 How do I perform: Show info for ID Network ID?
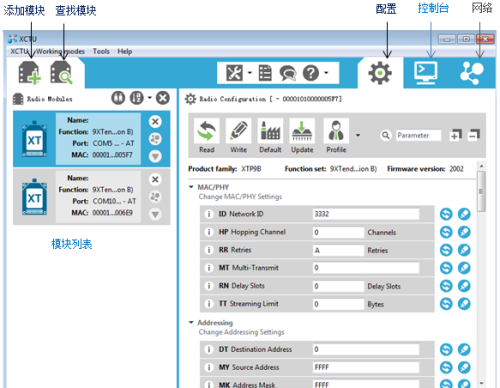coord(209,214)
